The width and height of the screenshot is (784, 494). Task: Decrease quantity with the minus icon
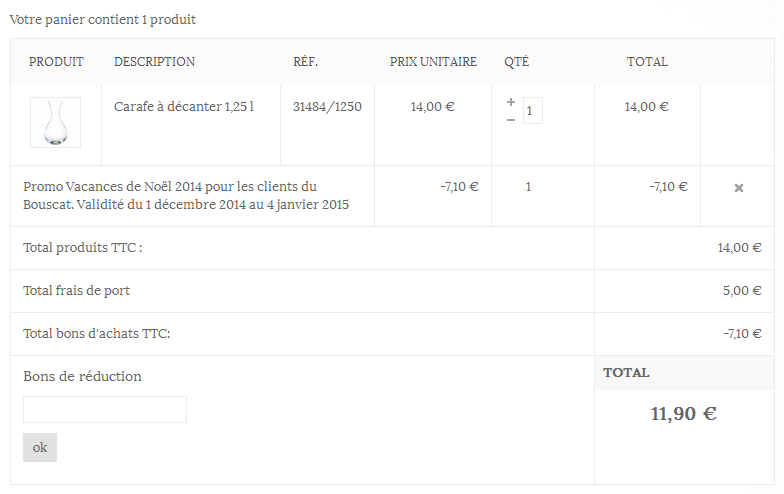pyautogui.click(x=510, y=120)
